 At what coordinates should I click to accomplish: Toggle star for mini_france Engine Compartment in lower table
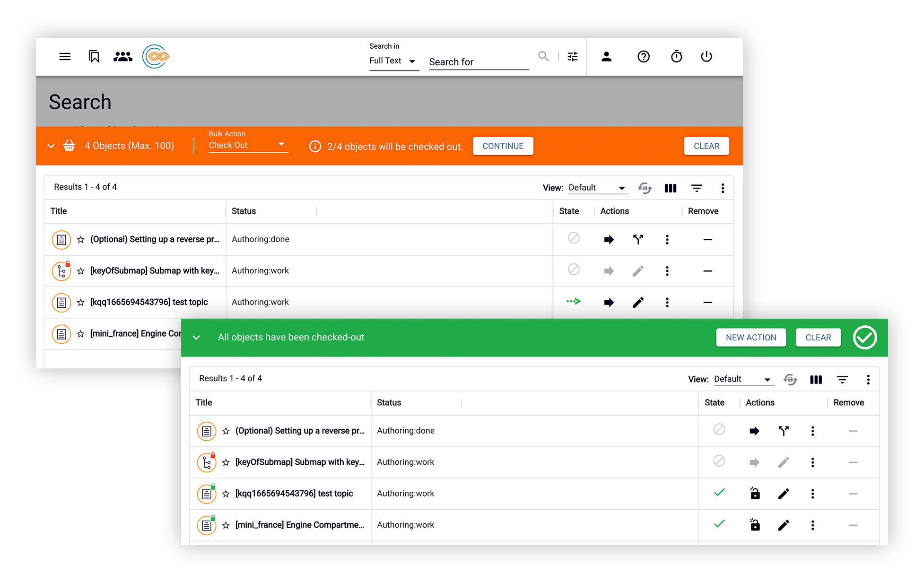(226, 525)
